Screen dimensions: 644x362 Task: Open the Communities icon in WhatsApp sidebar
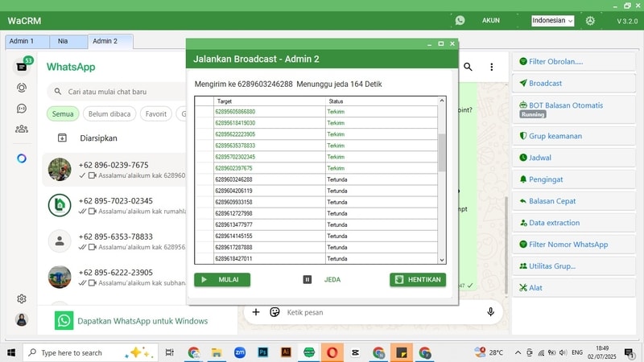(22, 129)
